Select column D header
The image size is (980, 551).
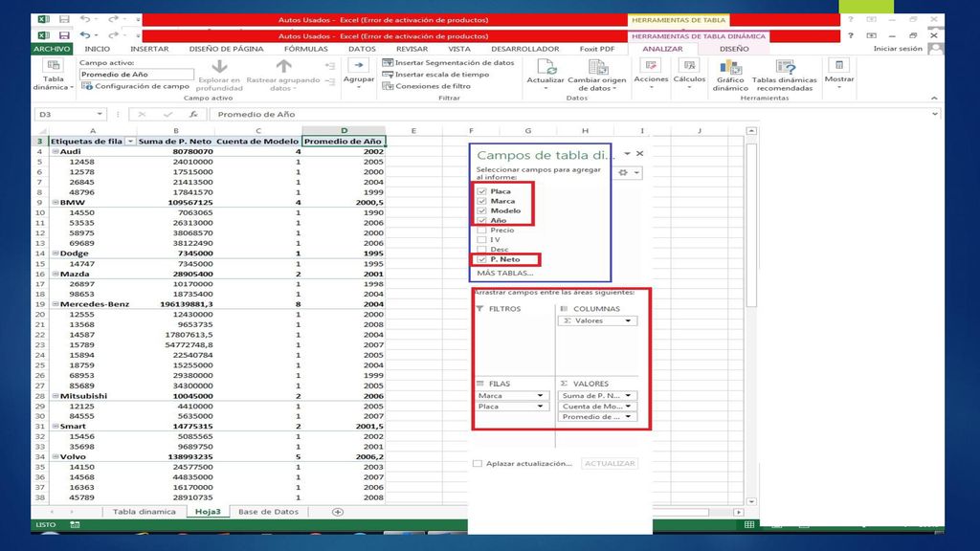[x=344, y=130]
